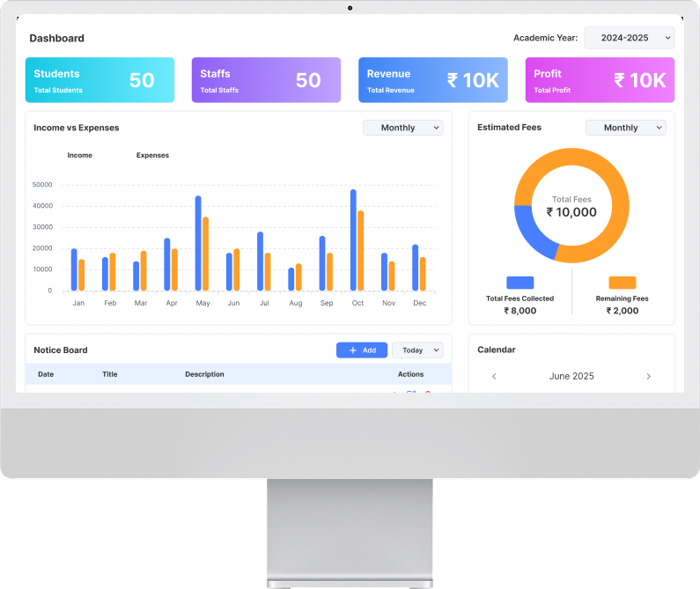Click the orange Remaining Fees swatch
The image size is (700, 589).
click(623, 283)
